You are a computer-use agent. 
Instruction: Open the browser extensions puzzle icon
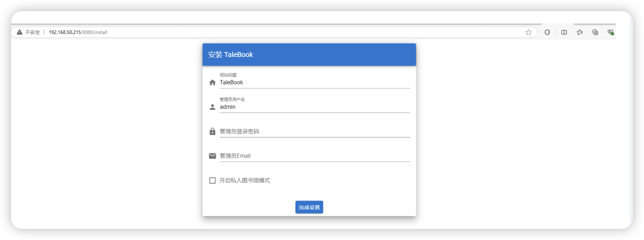[x=547, y=32]
